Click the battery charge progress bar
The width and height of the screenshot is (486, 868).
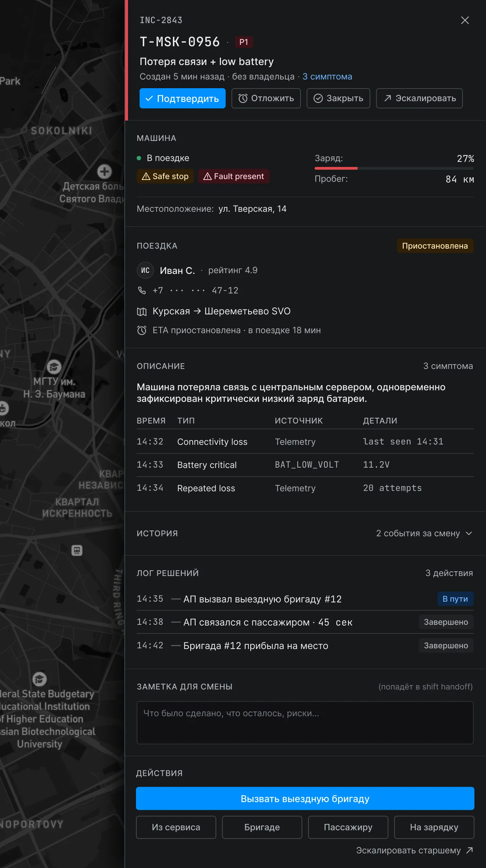[x=394, y=168]
